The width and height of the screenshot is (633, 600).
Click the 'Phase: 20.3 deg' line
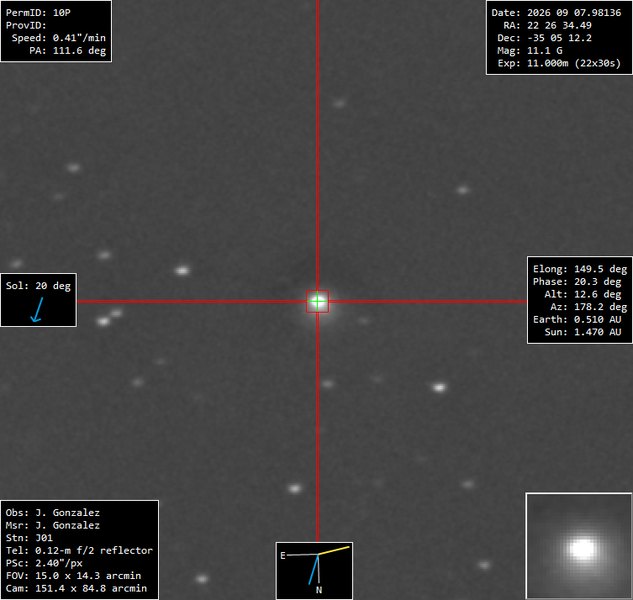pos(580,281)
